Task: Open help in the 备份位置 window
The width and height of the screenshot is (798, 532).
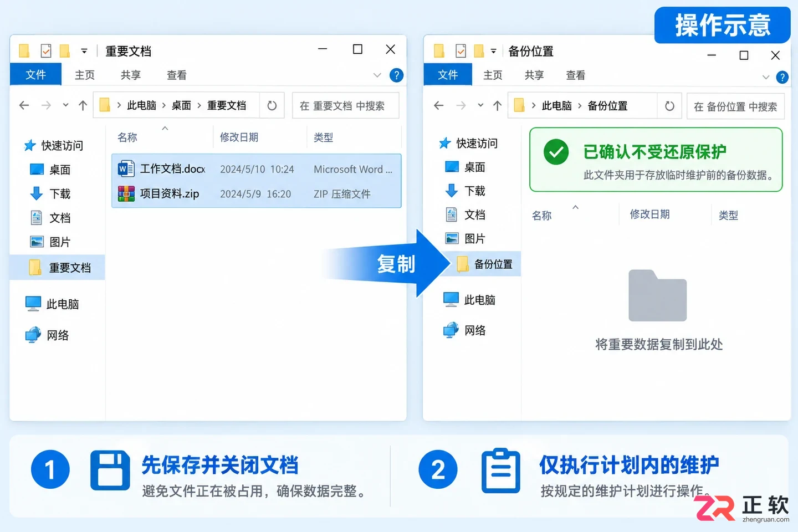Action: [x=782, y=77]
